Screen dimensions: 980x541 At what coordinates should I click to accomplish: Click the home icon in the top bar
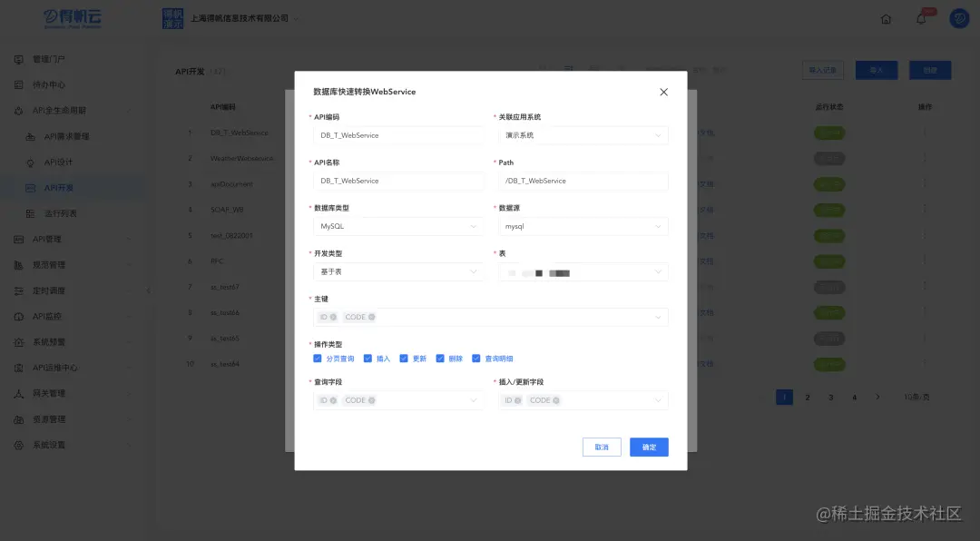(x=886, y=17)
